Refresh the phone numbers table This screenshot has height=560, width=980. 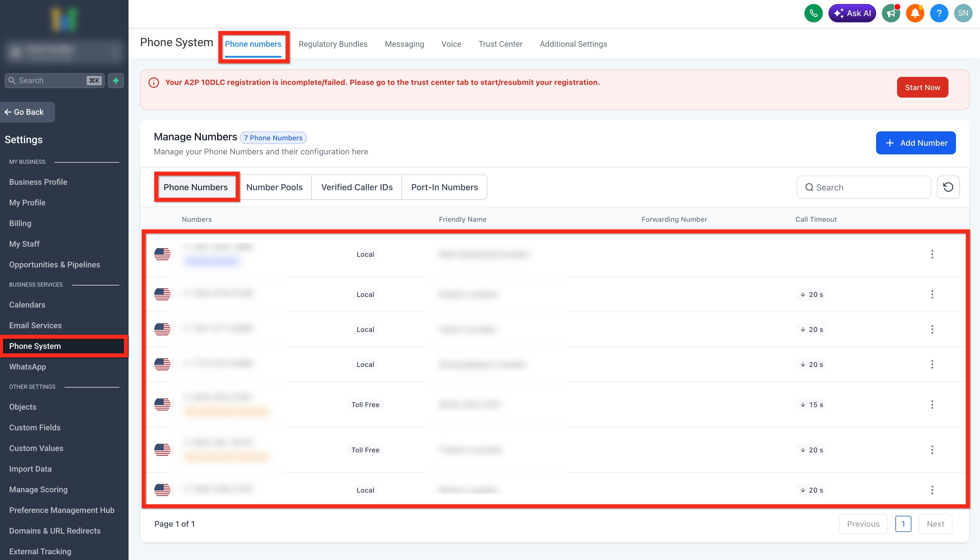[x=948, y=187]
